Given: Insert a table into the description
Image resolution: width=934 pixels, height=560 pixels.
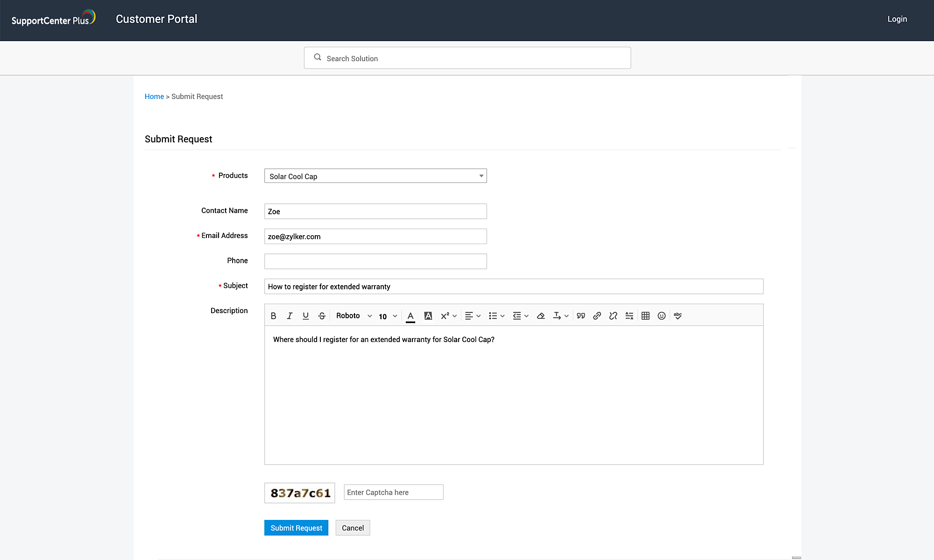Looking at the screenshot, I should tap(645, 316).
